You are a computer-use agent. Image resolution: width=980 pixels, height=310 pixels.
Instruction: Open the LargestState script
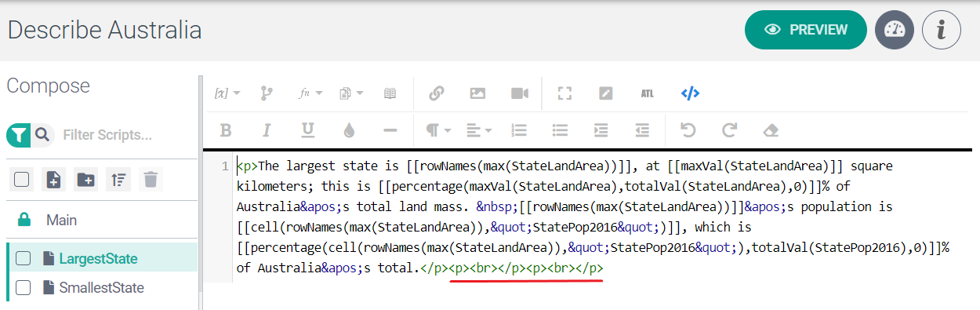click(98, 258)
